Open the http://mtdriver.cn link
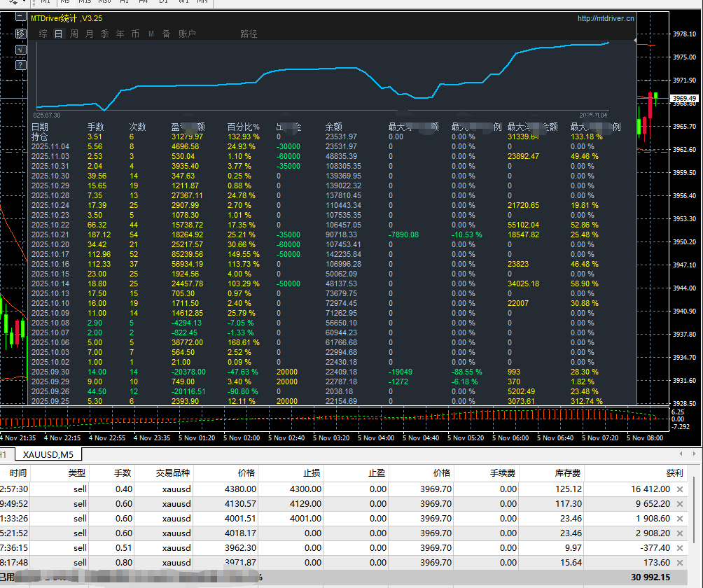The image size is (703, 588). point(605,19)
